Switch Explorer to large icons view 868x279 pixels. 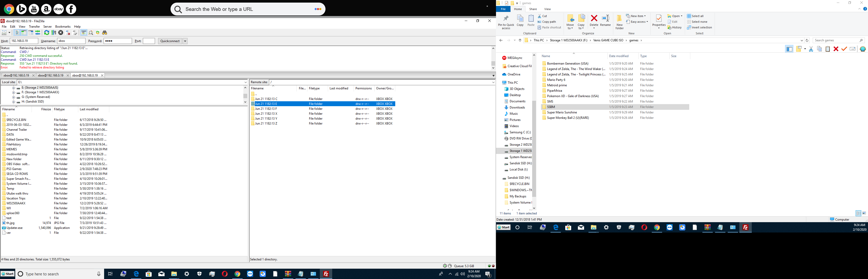pyautogui.click(x=864, y=213)
